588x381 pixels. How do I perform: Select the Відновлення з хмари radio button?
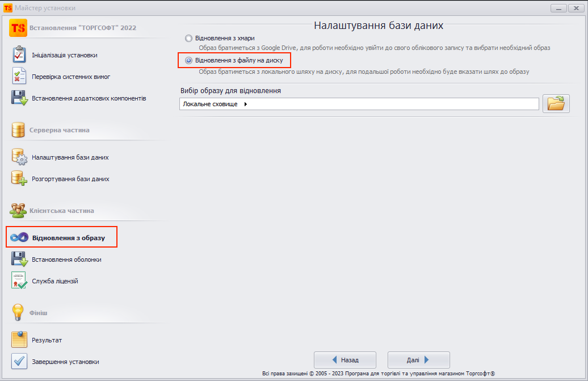click(189, 38)
